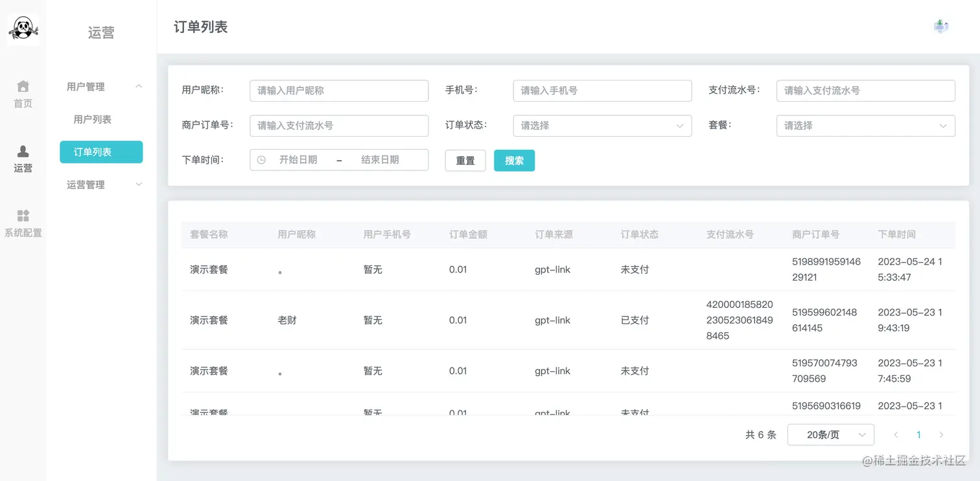Screen dimensions: 980x481
Task: Pick the 结束日期 end date
Action: [380, 159]
